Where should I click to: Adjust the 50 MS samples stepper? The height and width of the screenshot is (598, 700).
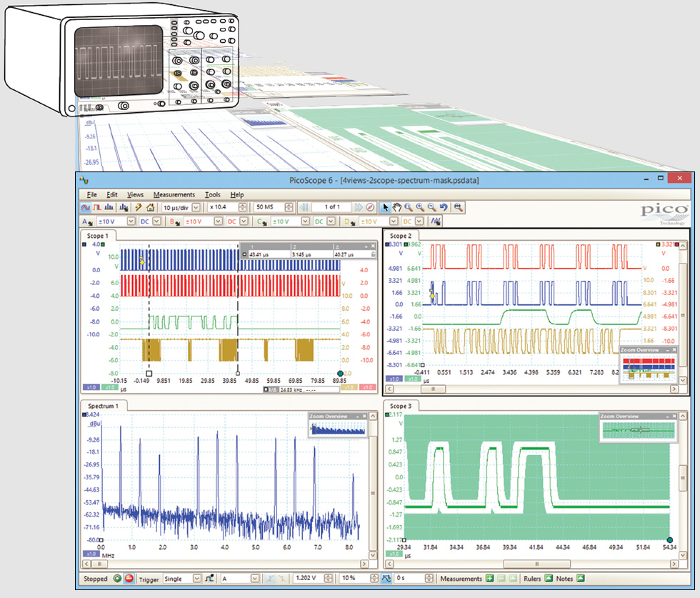289,207
